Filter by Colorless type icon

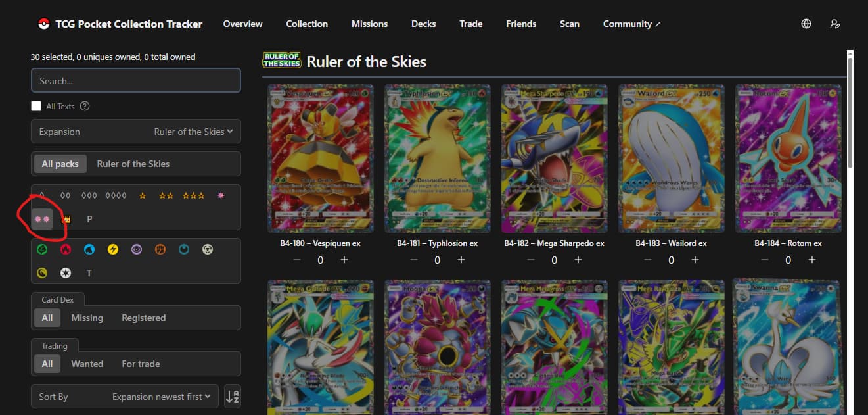coord(66,272)
